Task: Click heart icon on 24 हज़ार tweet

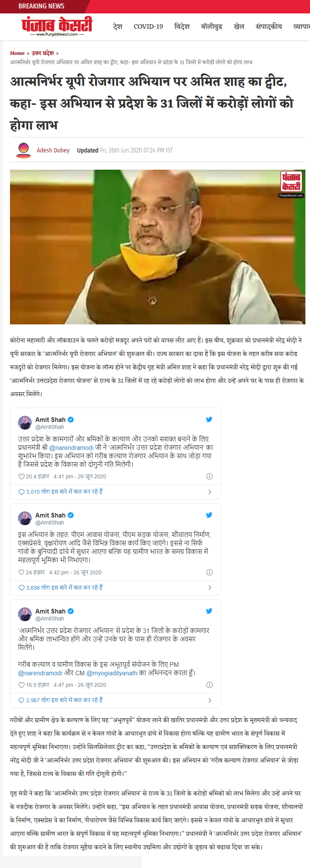Action: coord(21,572)
